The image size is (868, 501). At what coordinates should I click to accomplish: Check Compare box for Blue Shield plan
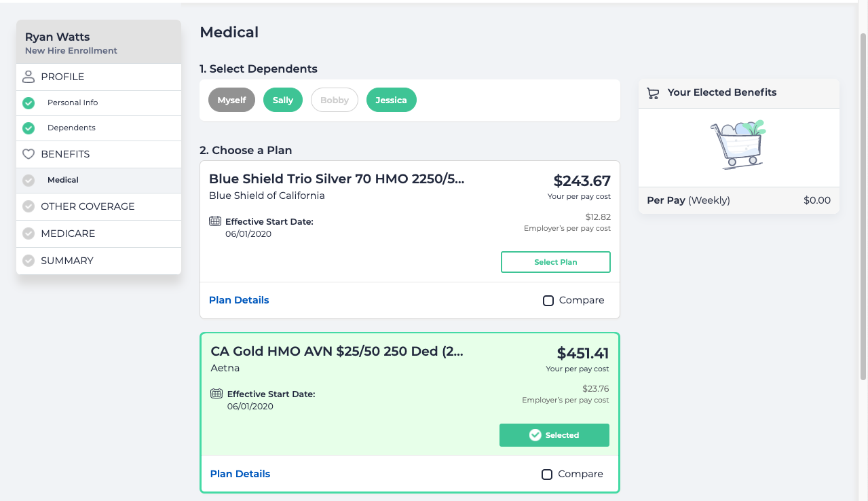point(548,301)
